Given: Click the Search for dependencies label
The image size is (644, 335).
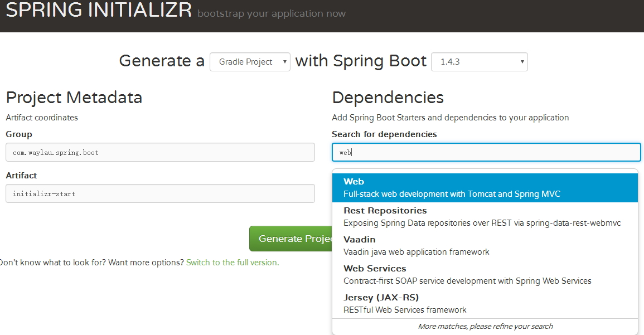Looking at the screenshot, I should pos(384,134).
